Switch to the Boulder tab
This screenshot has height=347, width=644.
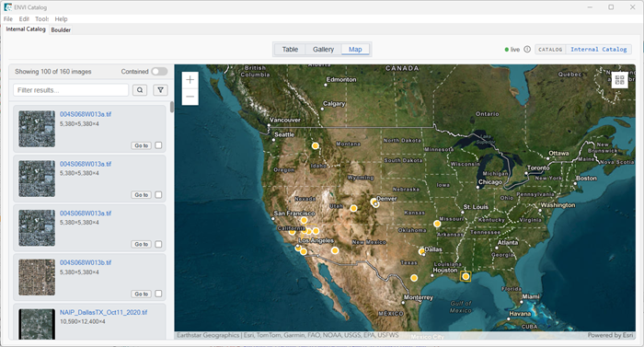pyautogui.click(x=61, y=29)
